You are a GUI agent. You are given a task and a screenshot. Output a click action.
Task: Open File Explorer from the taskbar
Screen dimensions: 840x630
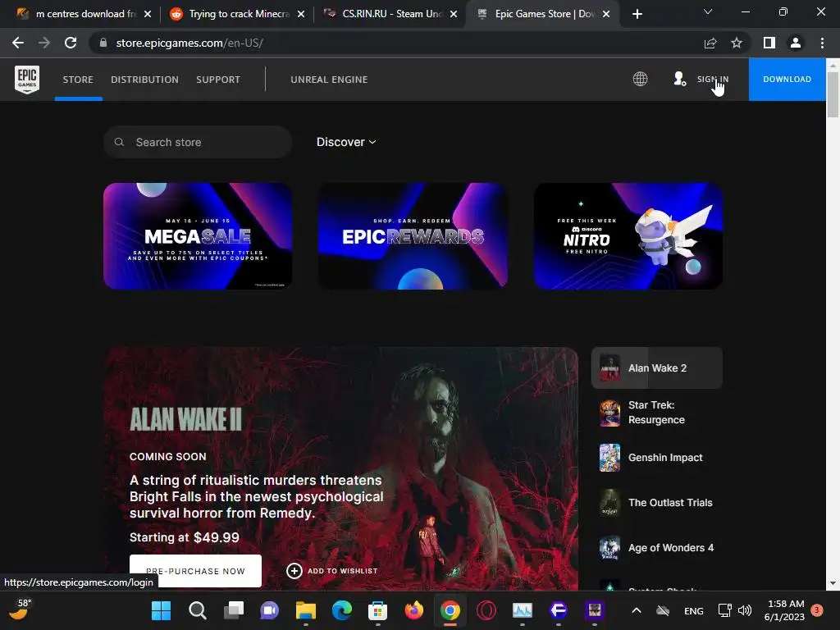point(306,610)
